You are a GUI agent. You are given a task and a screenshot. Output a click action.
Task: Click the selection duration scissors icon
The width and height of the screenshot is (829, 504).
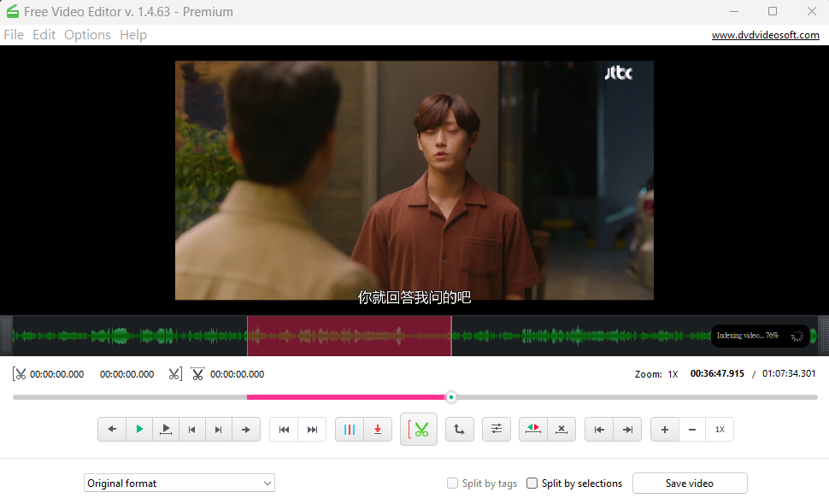pos(197,374)
